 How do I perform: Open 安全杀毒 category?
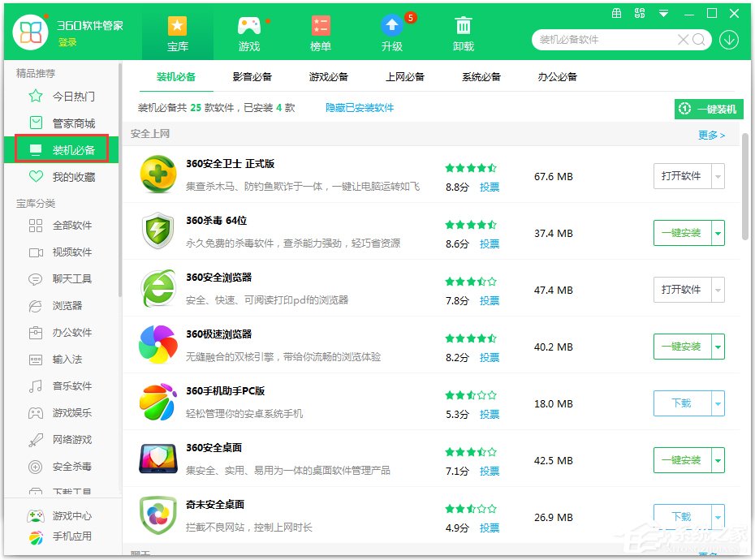62,466
